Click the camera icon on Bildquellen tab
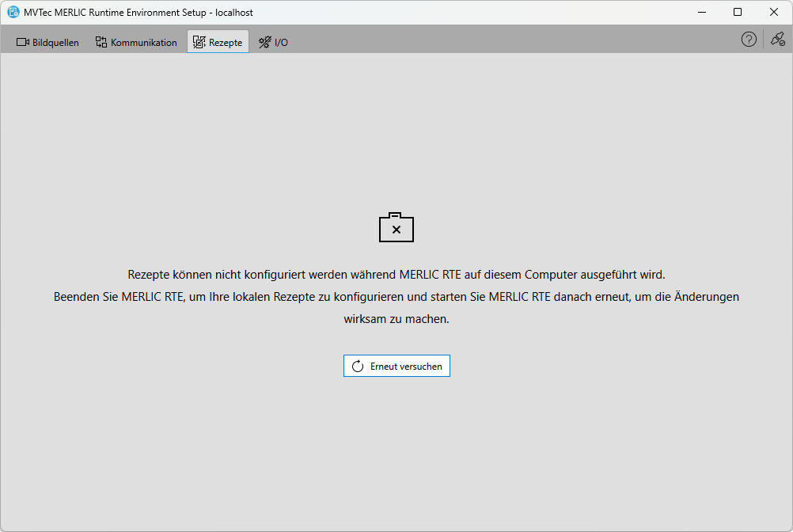The height and width of the screenshot is (532, 793). point(23,42)
